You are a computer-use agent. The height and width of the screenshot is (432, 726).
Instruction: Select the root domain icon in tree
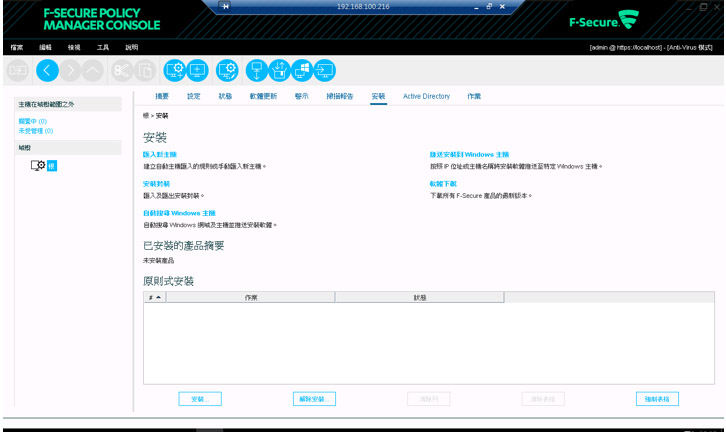click(x=38, y=166)
